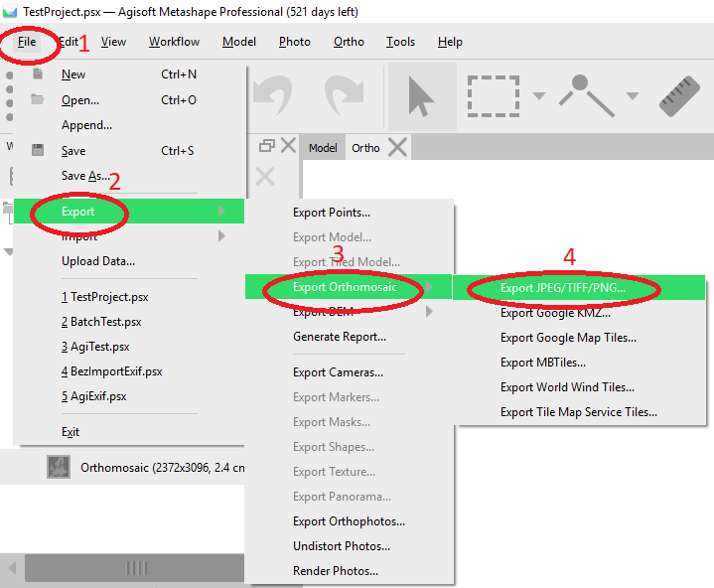Expand the Import submenu arrow
The height and width of the screenshot is (588, 714).
click(221, 236)
